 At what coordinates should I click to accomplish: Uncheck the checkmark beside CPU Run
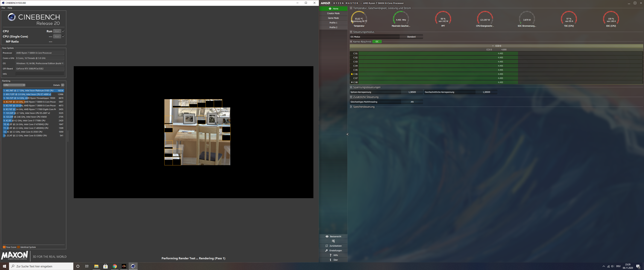(x=64, y=31)
